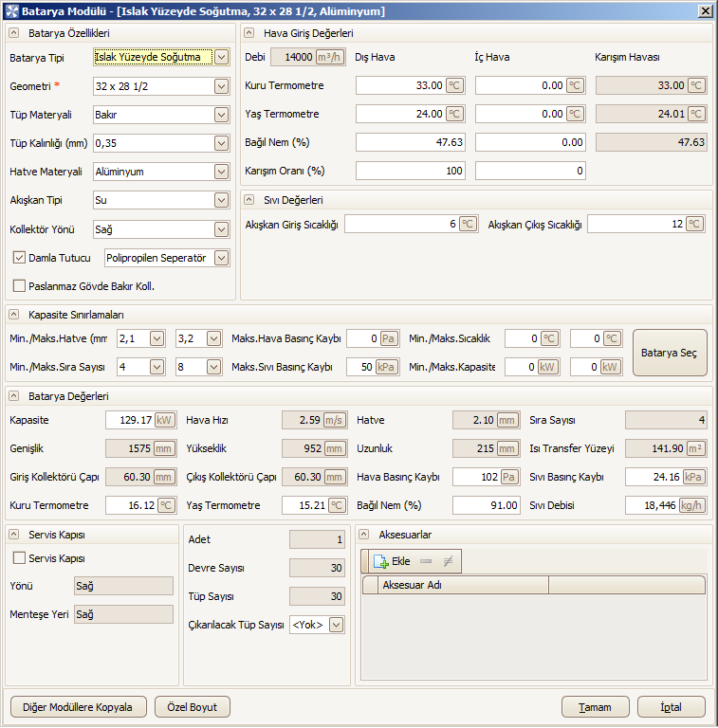Viewport: 718px width, 728px height.
Task: Click the Pa unit beside Hava Basınç Kaybı
Action: pyautogui.click(x=509, y=477)
